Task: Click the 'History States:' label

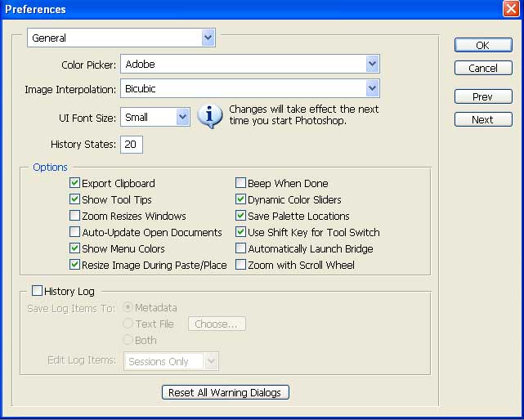Action: [83, 145]
